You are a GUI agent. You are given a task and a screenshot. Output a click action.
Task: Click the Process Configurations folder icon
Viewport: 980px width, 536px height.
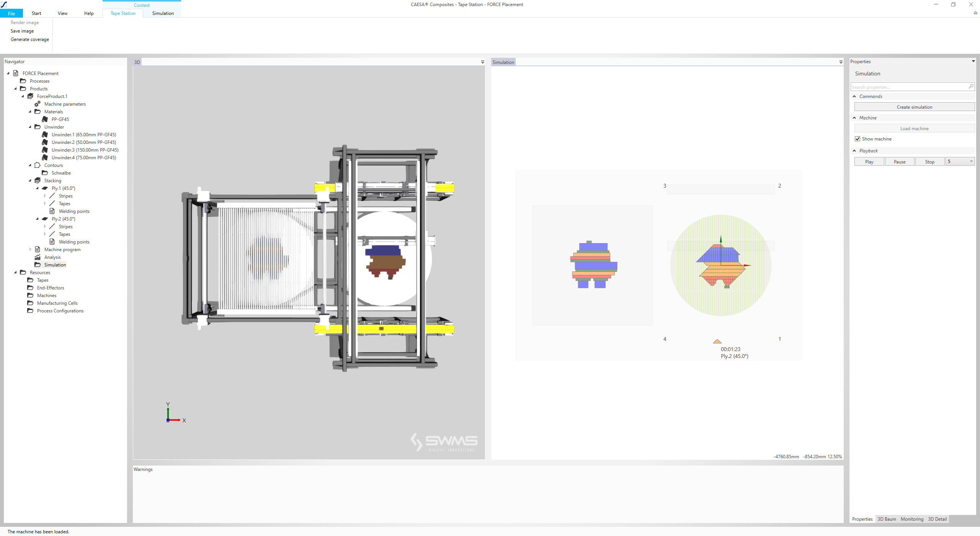[30, 310]
